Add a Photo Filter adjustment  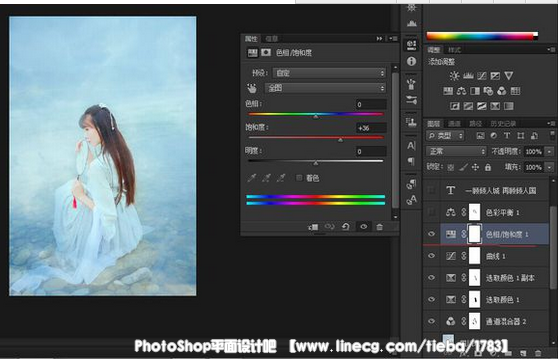(x=488, y=91)
